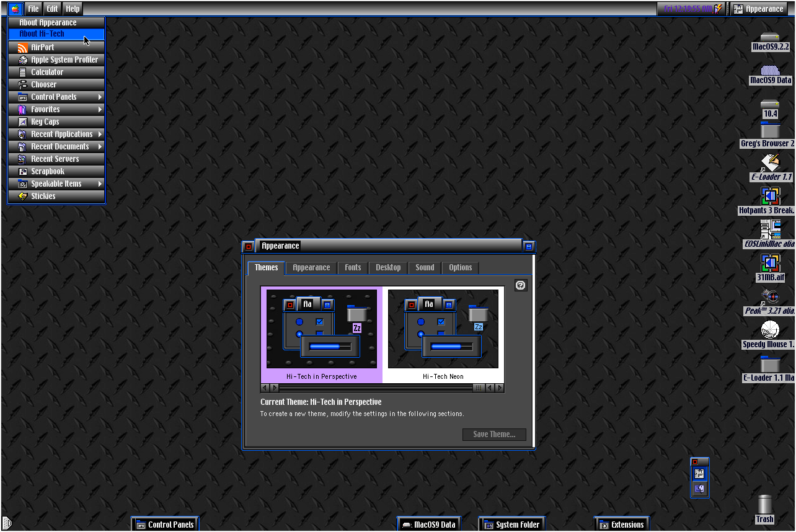
Task: Expand the Favorites submenu
Action: click(x=56, y=109)
